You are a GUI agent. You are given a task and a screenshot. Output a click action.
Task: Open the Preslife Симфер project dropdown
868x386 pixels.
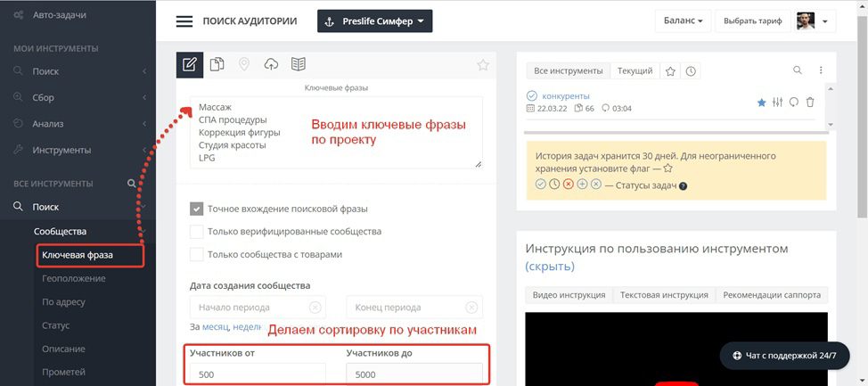click(375, 21)
